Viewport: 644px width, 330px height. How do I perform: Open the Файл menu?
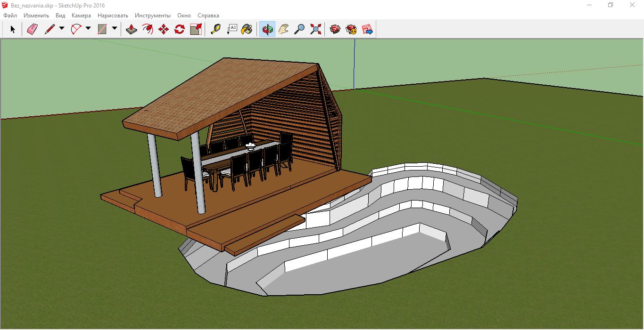[x=10, y=16]
